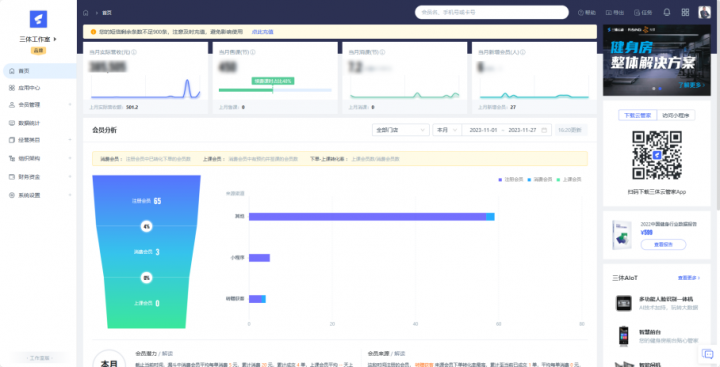Image resolution: width=720 pixels, height=367 pixels.
Task: Switch to 访问小程序 tab
Action: [x=675, y=116]
